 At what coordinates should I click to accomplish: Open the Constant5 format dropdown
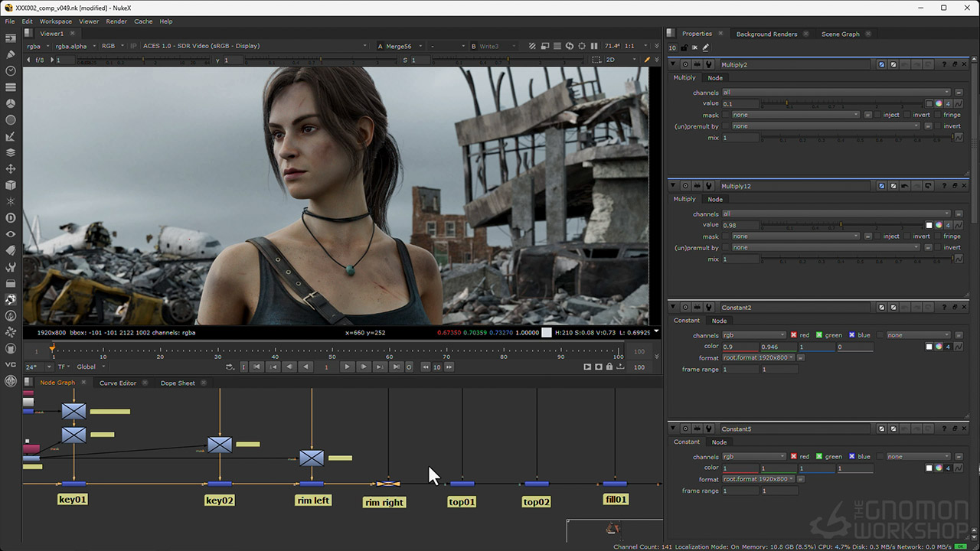[x=758, y=479]
